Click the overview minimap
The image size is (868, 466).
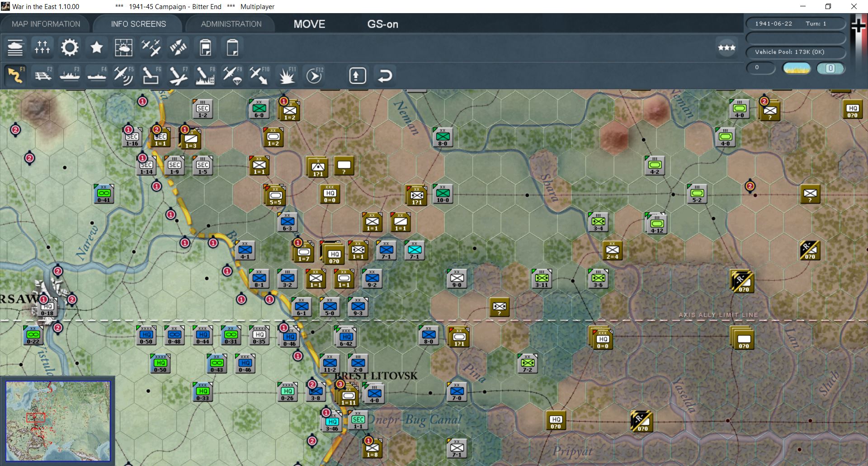click(x=58, y=421)
